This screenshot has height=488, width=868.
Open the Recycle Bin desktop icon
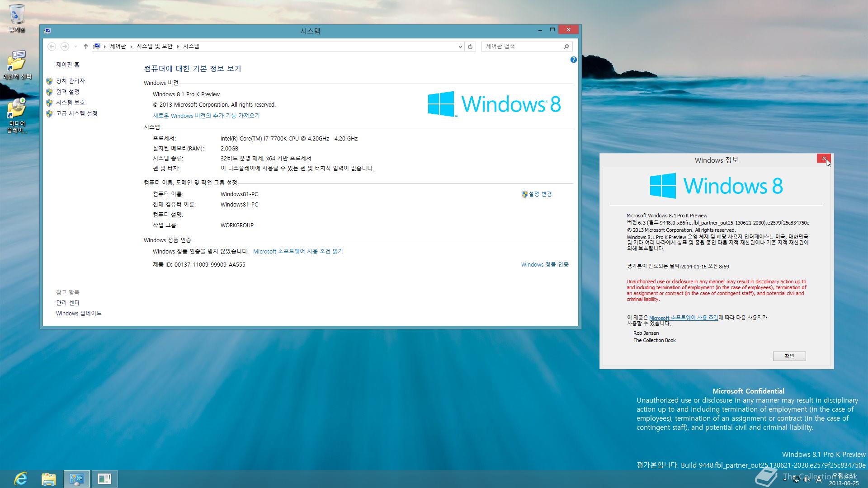pos(17,18)
